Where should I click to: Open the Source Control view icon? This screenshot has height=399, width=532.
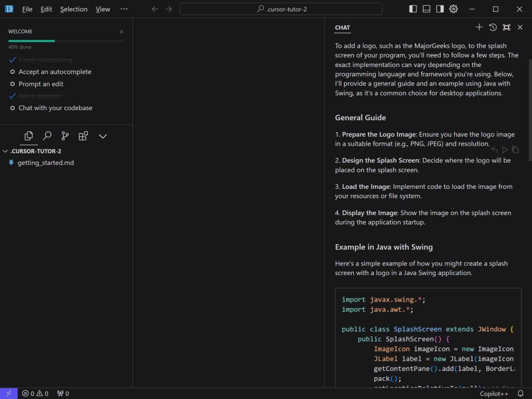[x=65, y=136]
